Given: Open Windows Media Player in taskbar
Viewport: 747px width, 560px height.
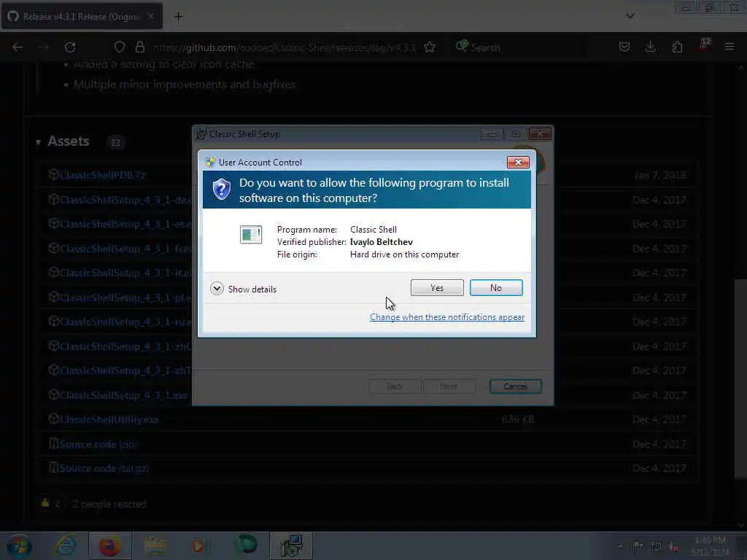Looking at the screenshot, I should [x=198, y=545].
